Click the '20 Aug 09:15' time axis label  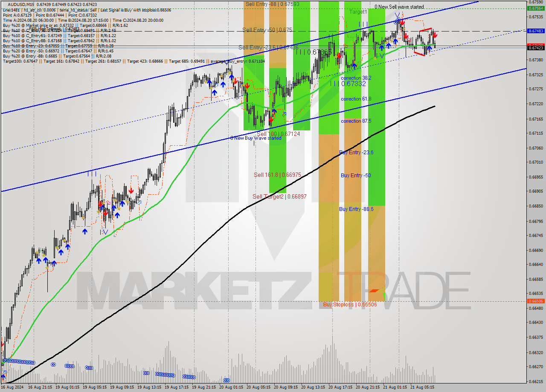coord(285,387)
